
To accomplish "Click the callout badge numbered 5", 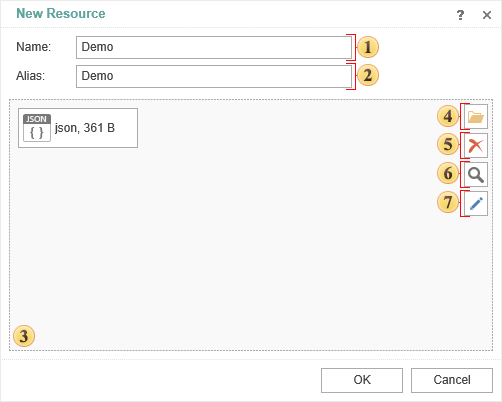I will point(448,144).
